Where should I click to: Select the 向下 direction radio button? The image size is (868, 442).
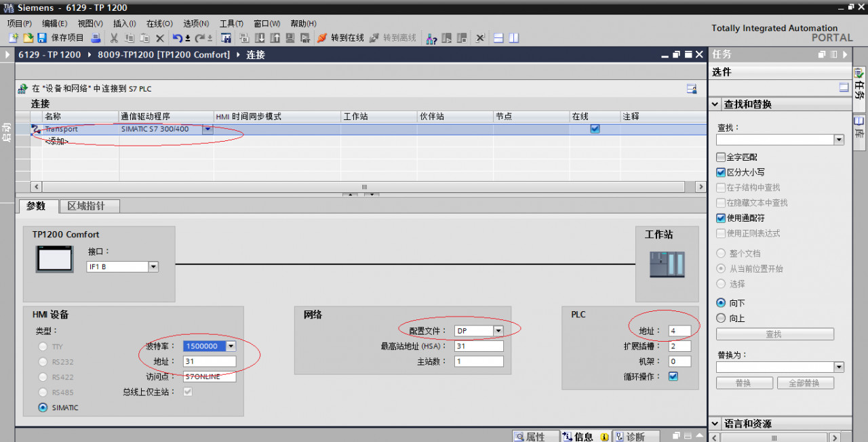click(x=721, y=303)
